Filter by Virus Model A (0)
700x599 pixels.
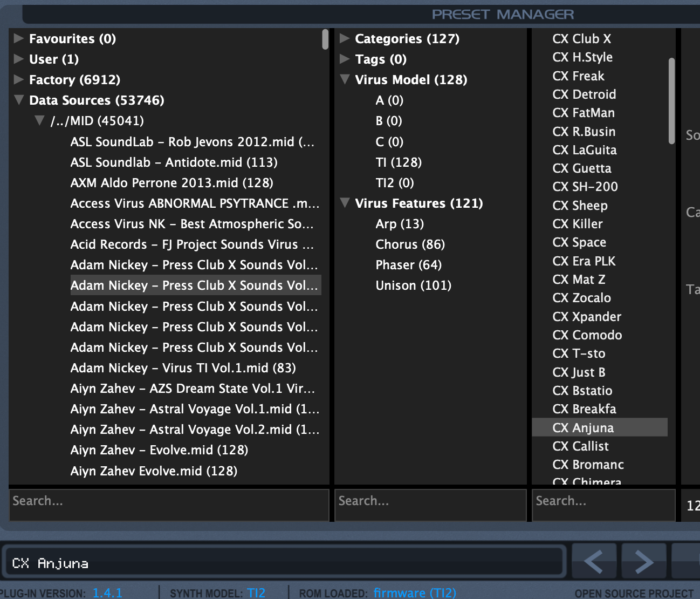click(389, 100)
